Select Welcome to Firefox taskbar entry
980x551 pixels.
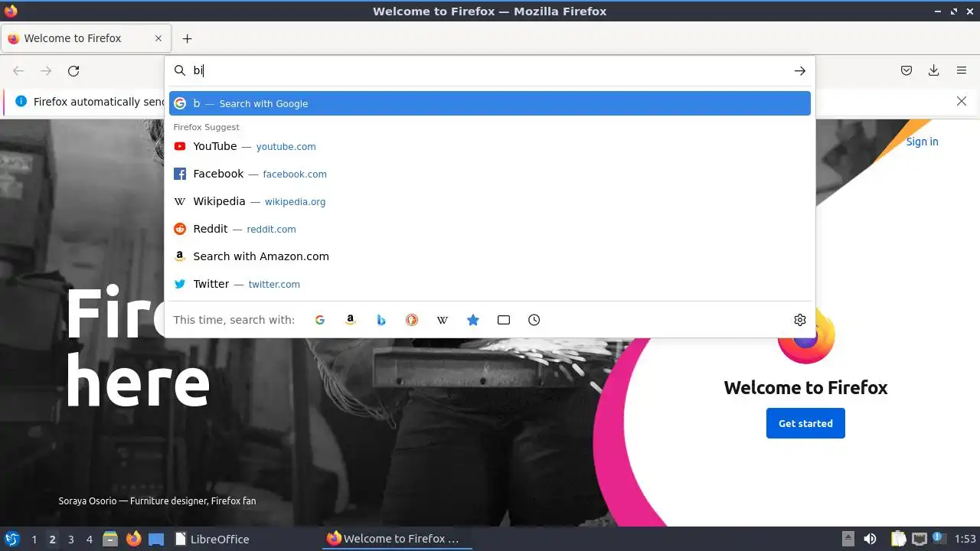click(x=397, y=539)
